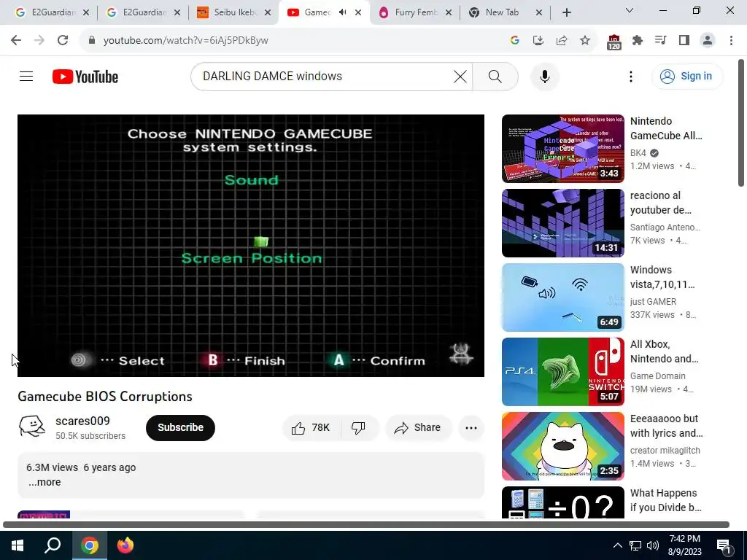Open scares009 channel avatar
The width and height of the screenshot is (747, 560).
pos(31,427)
